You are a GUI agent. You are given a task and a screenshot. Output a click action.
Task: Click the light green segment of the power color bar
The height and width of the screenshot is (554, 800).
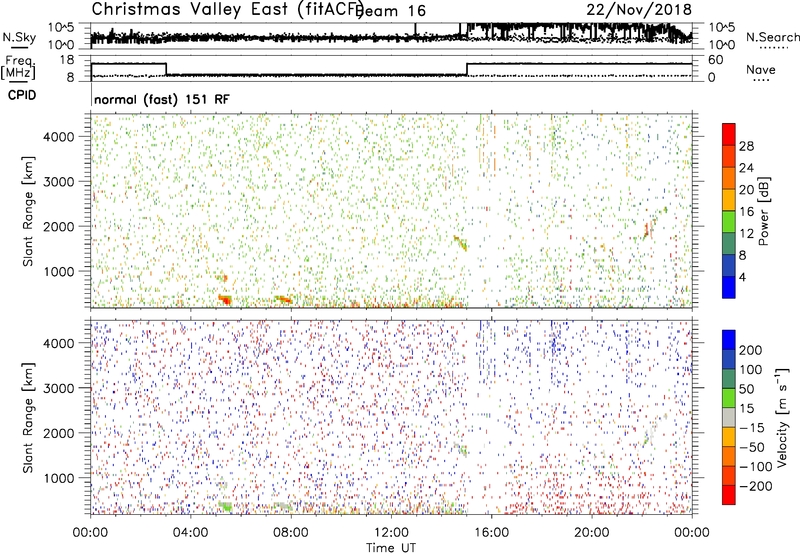[x=729, y=221]
